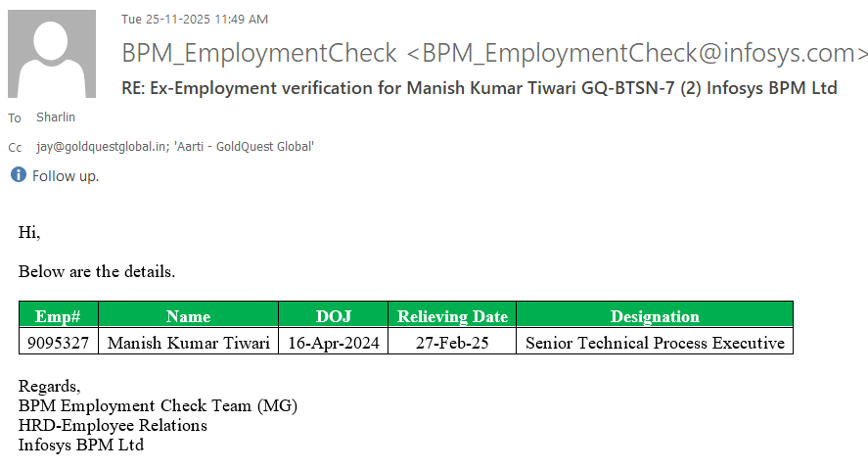
Task: Click the relieving date cell 27-Feb-25
Action: (x=452, y=343)
